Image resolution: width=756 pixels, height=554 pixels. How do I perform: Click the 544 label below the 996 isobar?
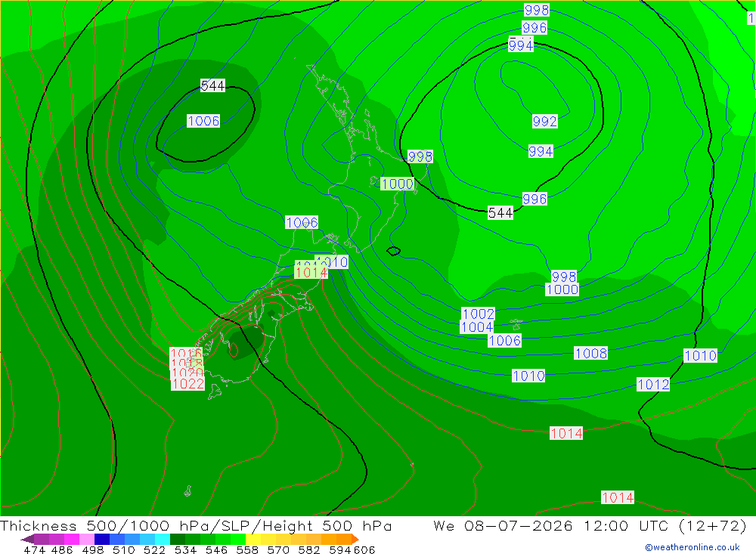pyautogui.click(x=500, y=212)
